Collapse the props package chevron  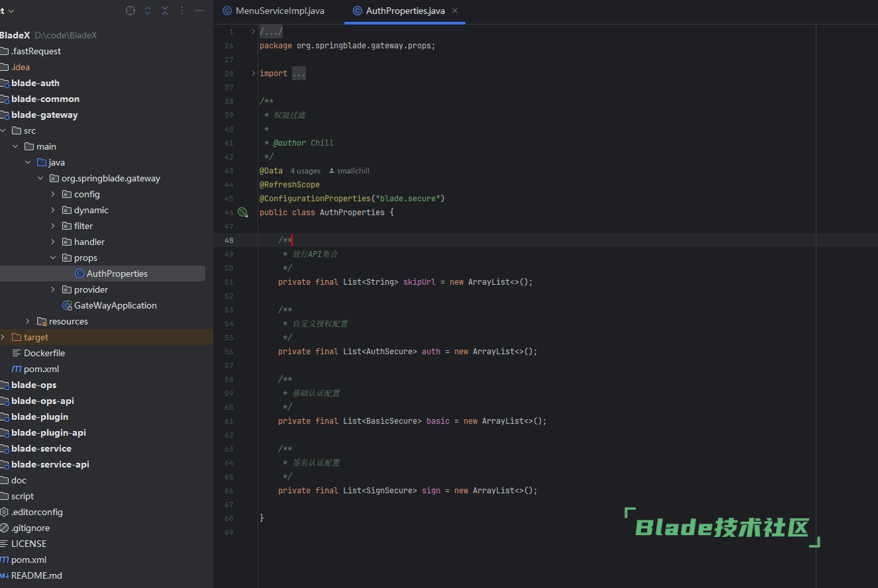[54, 258]
